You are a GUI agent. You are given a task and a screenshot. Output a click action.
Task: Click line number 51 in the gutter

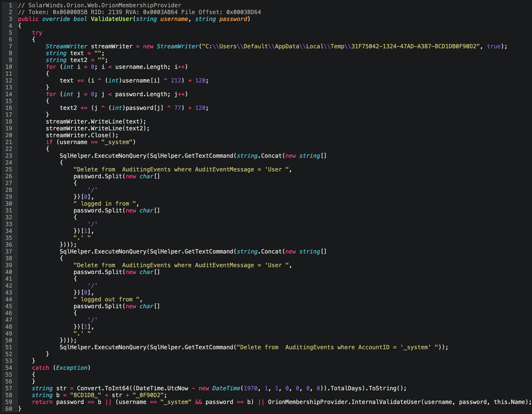[9, 347]
